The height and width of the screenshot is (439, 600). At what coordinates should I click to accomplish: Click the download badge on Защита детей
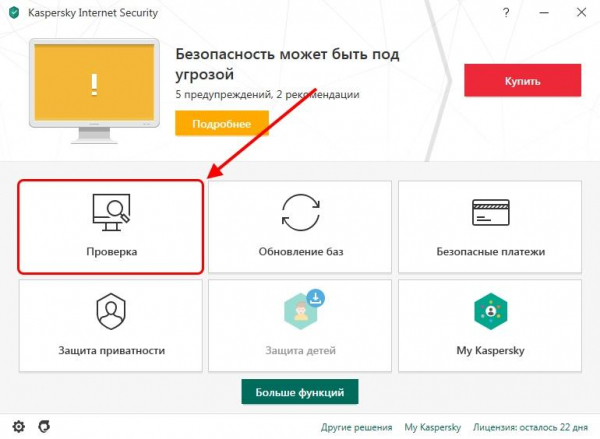coord(315,298)
